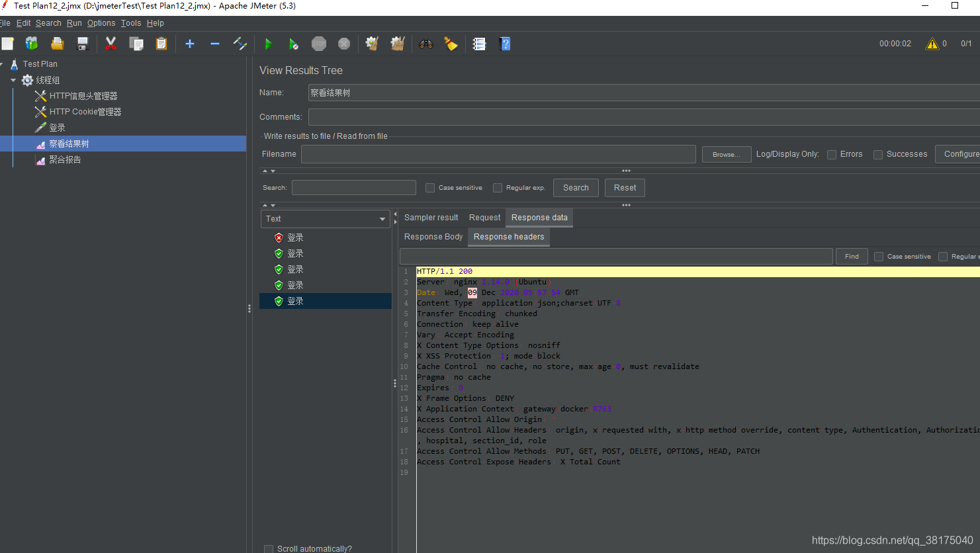Open the Search menu

coord(48,23)
